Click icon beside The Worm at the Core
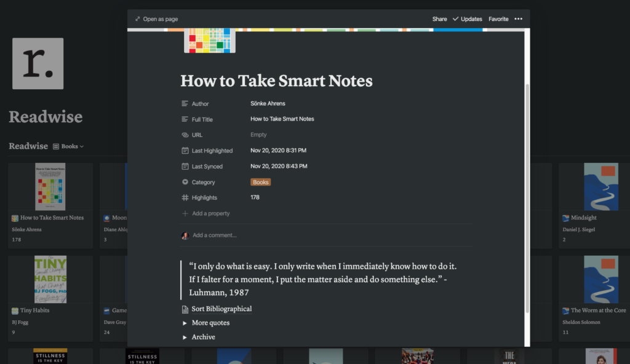Screen dimensions: 630x364 (566, 311)
